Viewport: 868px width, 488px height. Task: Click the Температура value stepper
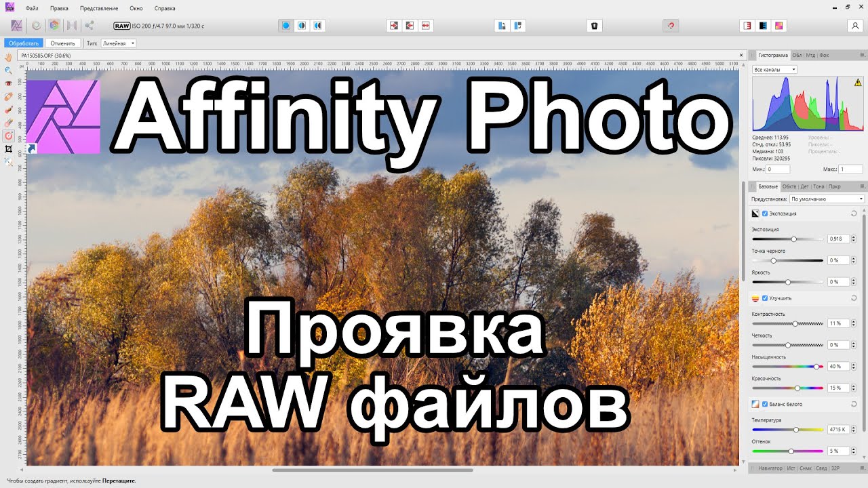tap(853, 430)
